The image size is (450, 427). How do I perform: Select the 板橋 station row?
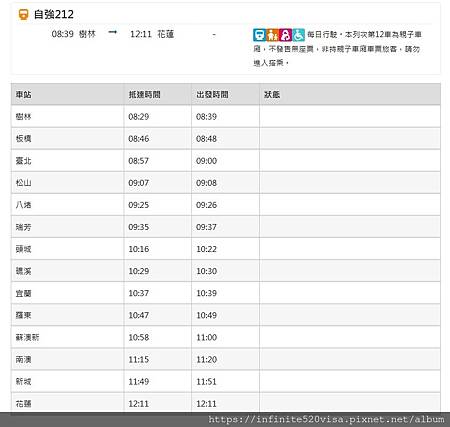pyautogui.click(x=226, y=138)
